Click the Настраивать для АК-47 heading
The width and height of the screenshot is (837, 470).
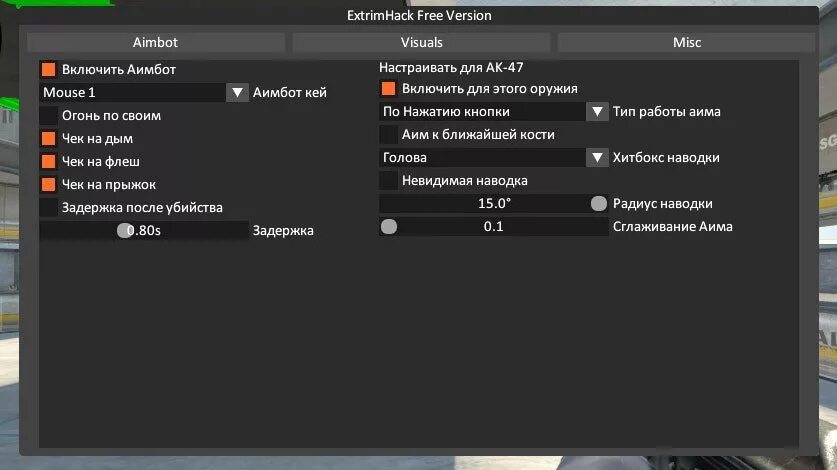451,67
